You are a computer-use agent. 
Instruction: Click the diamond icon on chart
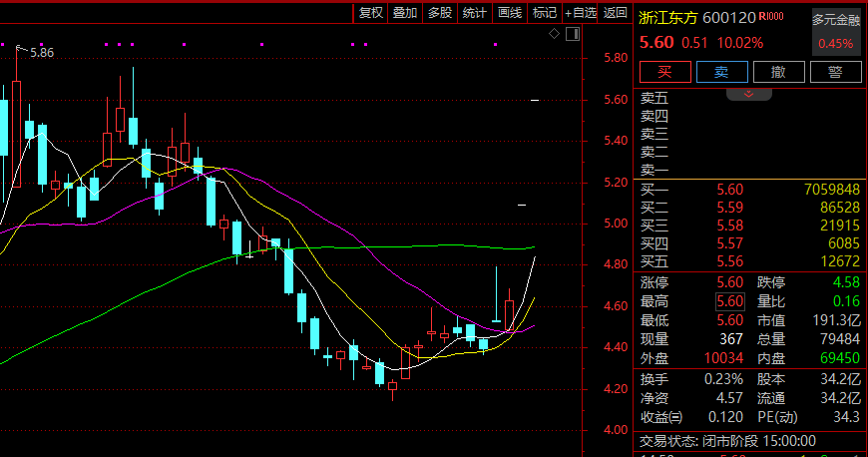(x=554, y=34)
